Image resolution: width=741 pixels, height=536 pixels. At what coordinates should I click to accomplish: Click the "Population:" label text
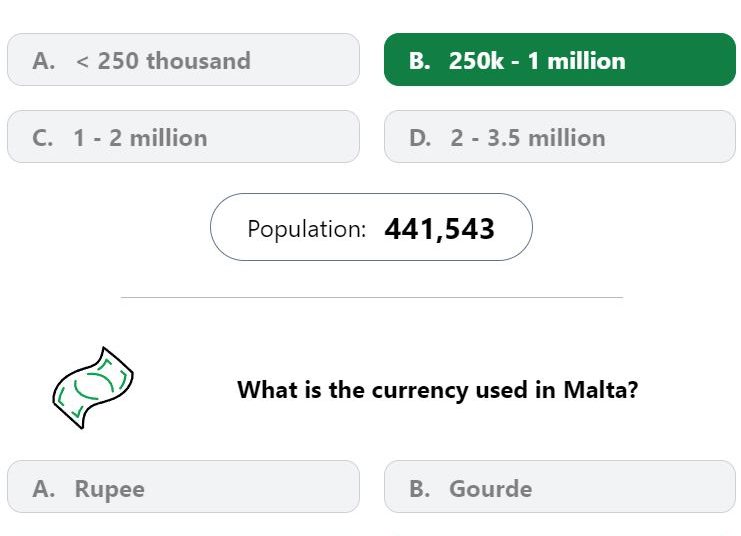[307, 229]
